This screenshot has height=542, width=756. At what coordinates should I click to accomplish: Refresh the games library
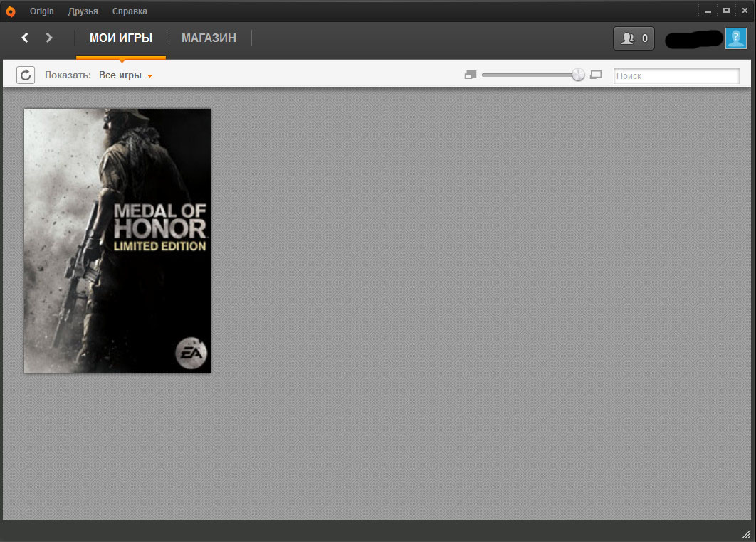tap(26, 75)
